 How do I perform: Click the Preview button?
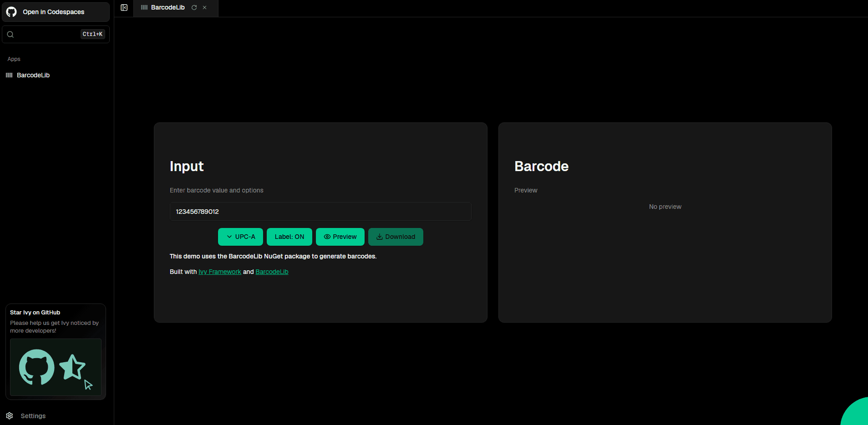pos(340,237)
